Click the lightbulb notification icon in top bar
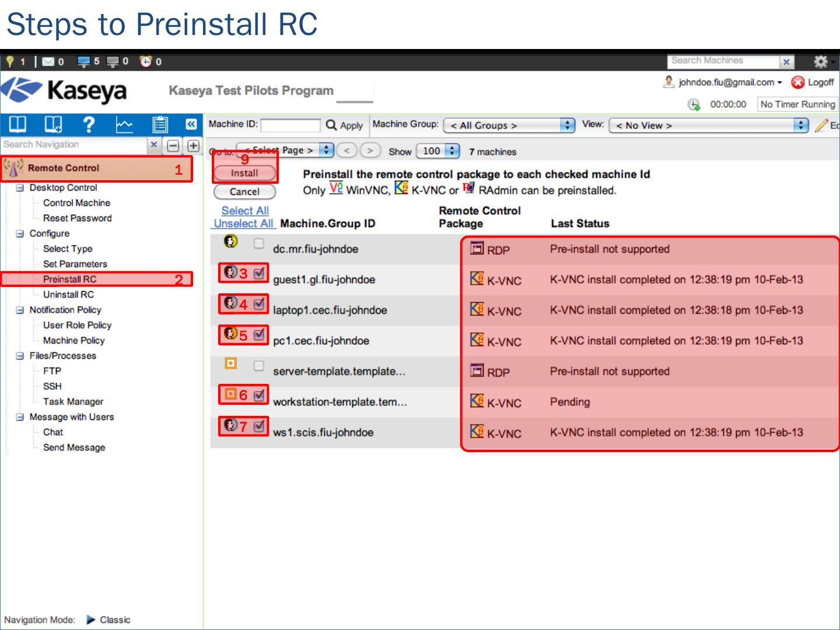 (x=10, y=61)
